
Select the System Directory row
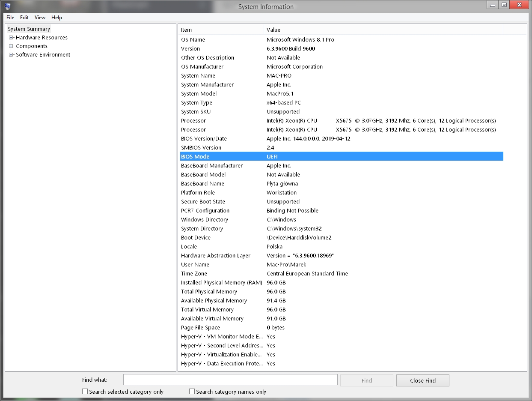[x=342, y=229]
